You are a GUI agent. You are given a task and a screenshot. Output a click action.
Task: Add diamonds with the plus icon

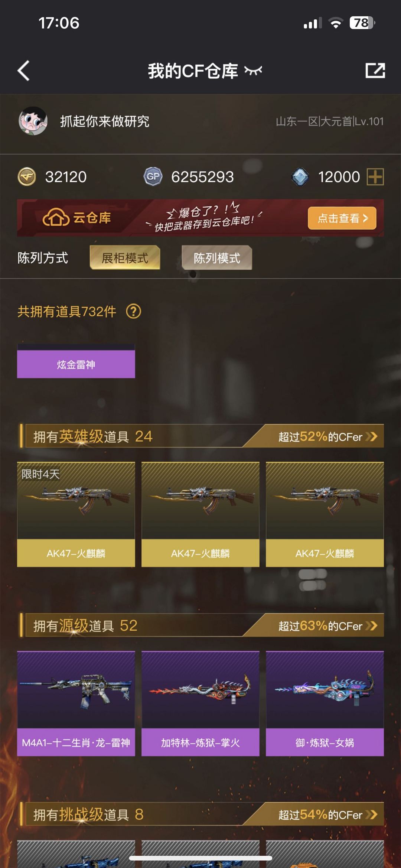(375, 176)
